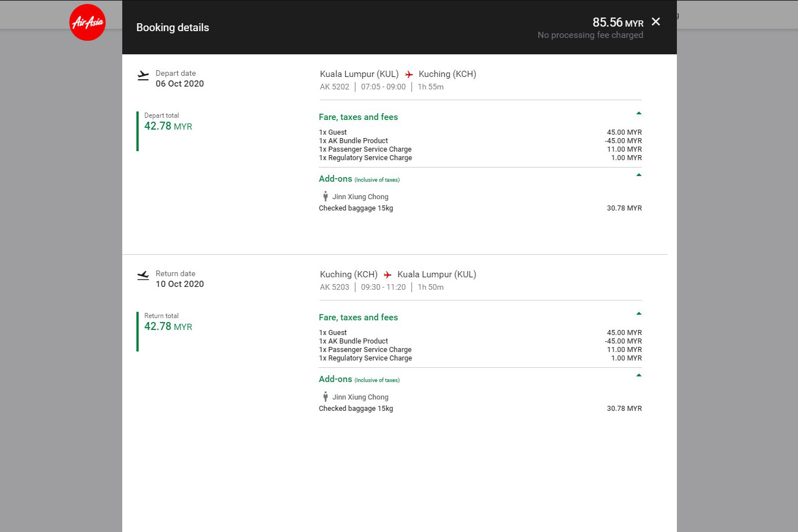Viewport: 798px width, 532px height.
Task: Click the departure takeoff plane icon
Action: (x=143, y=75)
